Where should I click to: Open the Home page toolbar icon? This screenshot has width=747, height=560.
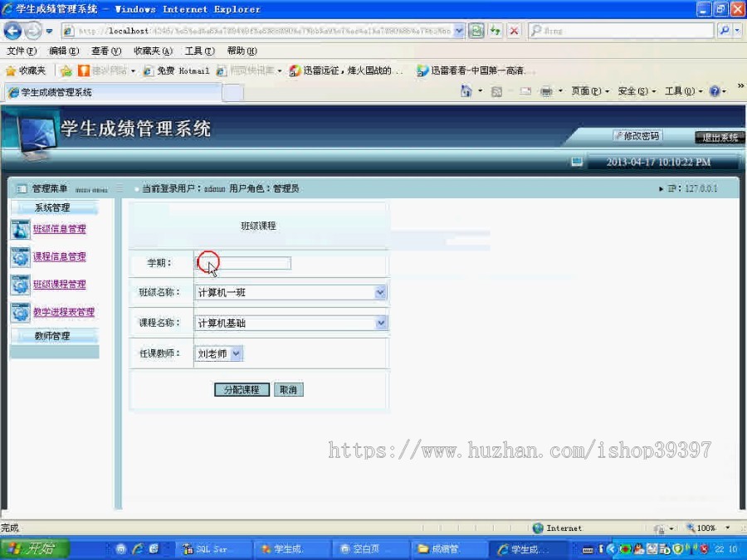pos(466,91)
